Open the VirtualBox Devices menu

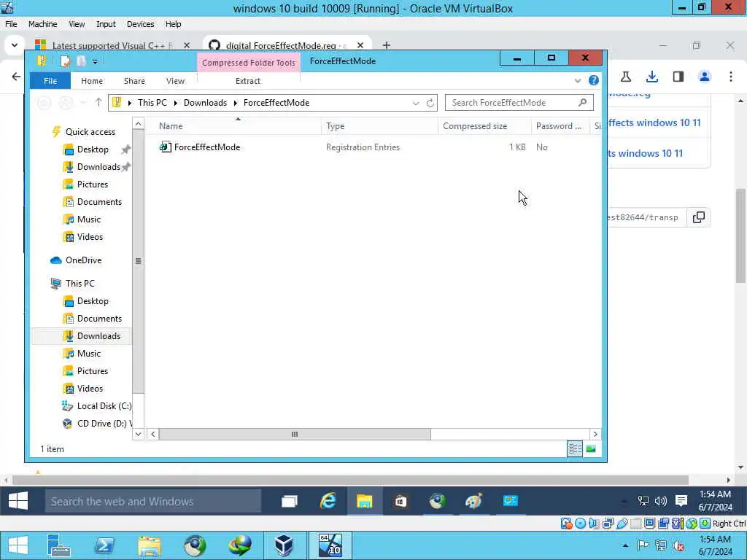[140, 24]
